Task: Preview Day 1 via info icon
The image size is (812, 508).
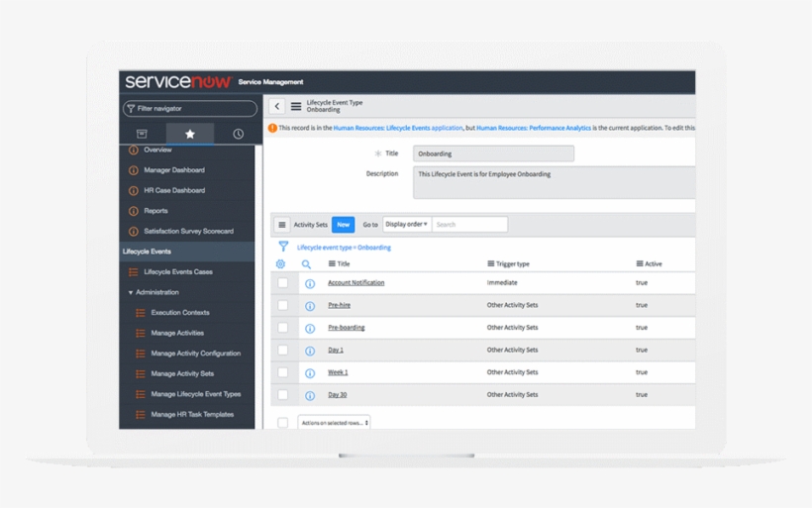Action: (x=310, y=352)
